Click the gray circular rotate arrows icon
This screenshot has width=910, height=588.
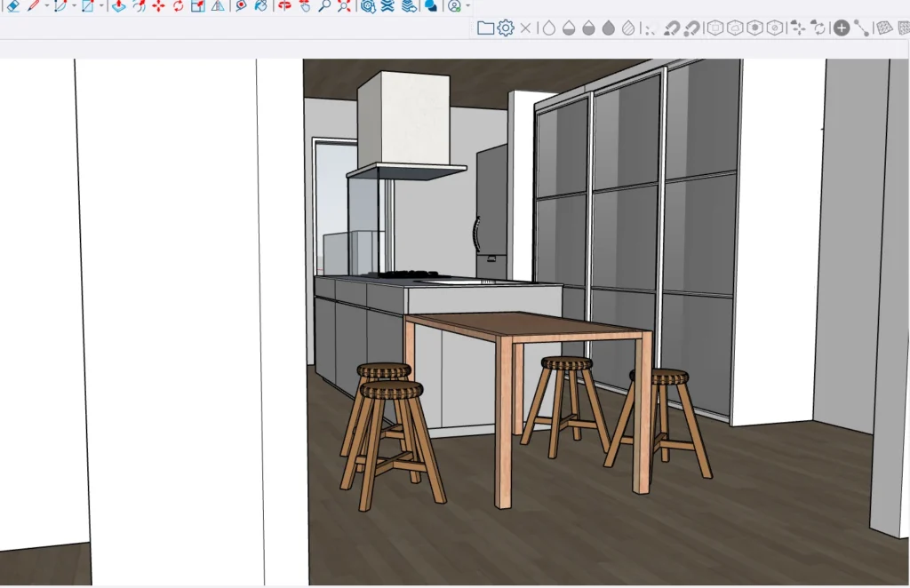tap(818, 28)
